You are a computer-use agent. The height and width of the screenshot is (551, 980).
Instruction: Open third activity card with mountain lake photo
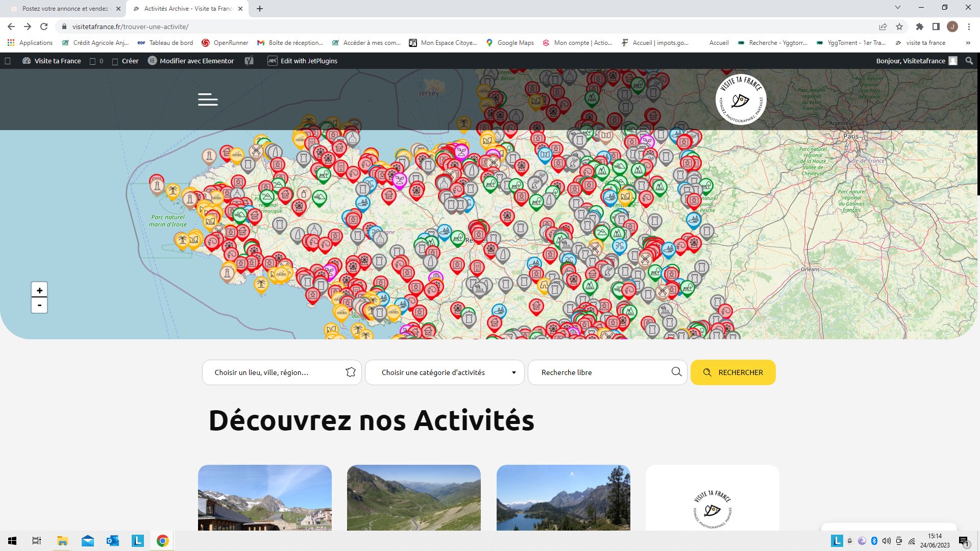[563, 497]
